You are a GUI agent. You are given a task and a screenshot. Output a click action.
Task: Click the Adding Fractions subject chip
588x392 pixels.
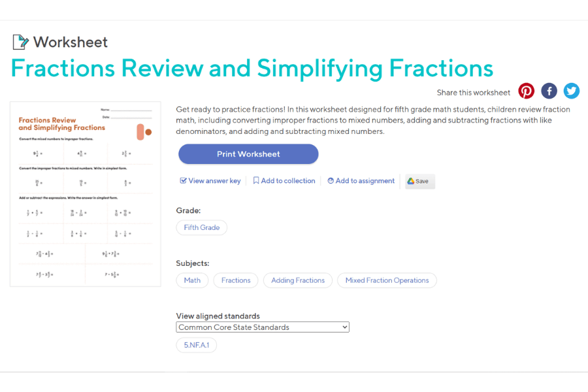[x=297, y=280]
